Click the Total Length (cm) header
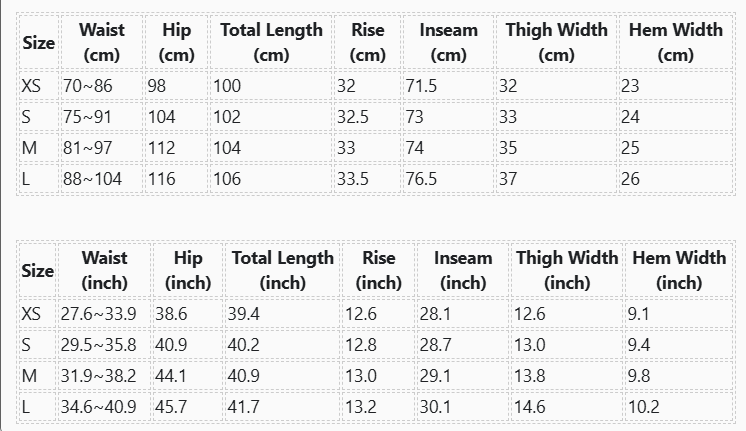Viewport: 746px width, 431px height. 271,42
